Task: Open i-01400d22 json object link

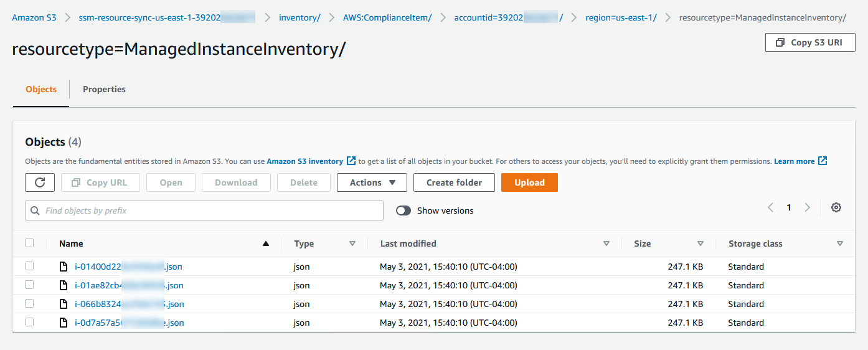Action: (128, 267)
